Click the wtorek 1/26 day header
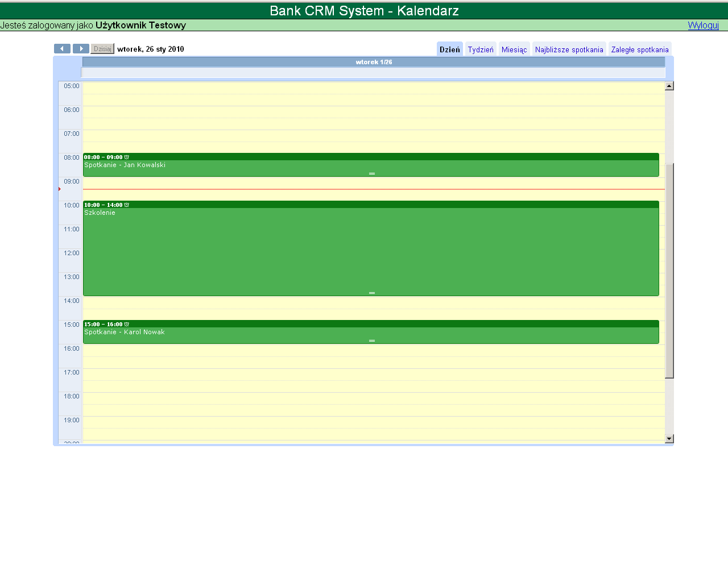The height and width of the screenshot is (582, 728). pos(374,62)
